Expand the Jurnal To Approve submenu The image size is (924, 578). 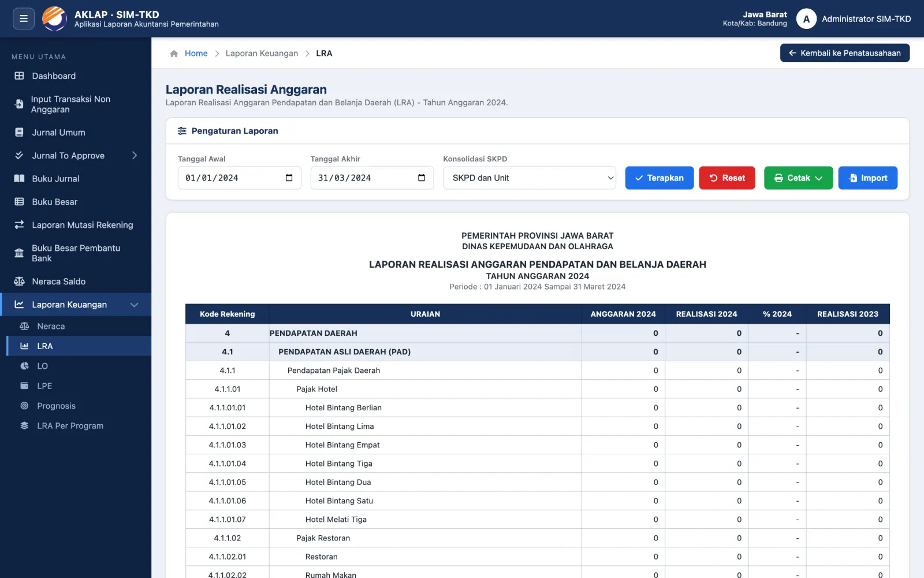(x=135, y=155)
